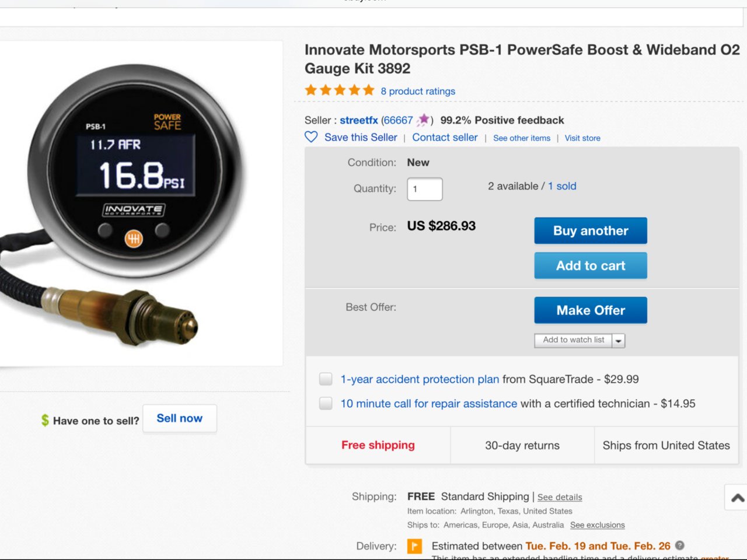The width and height of the screenshot is (747, 560).
Task: Click the scroll-to-top chevron arrow
Action: [x=737, y=498]
